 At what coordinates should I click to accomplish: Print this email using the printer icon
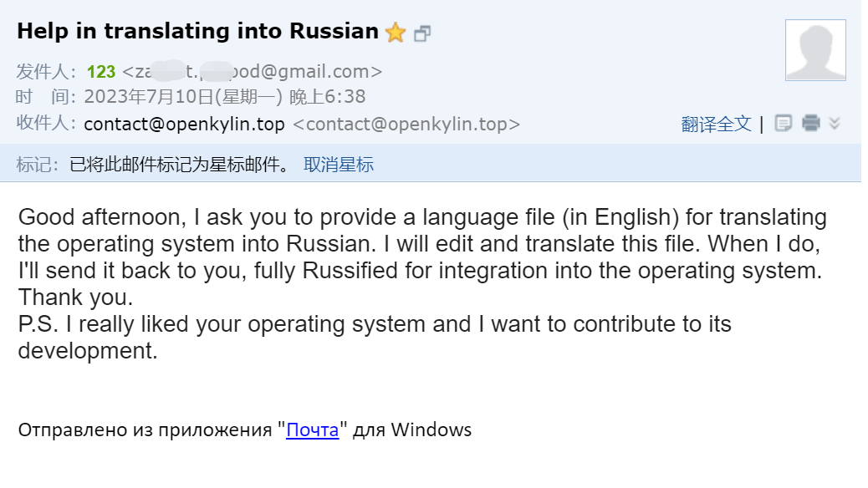pos(810,124)
